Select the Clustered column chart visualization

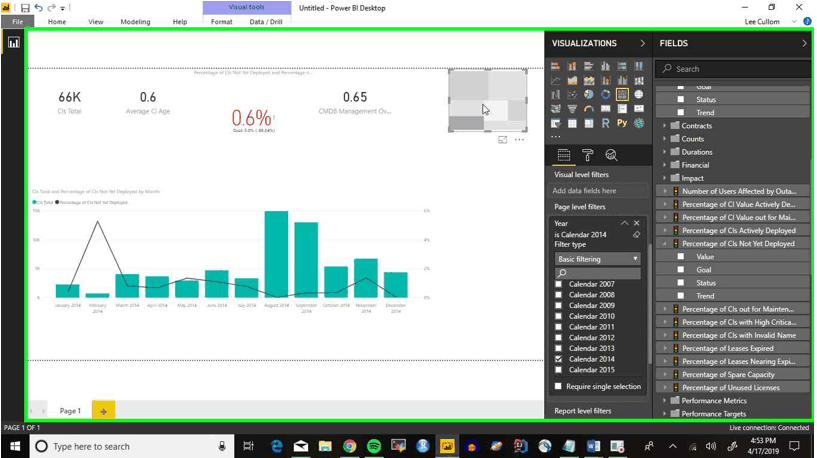[605, 66]
